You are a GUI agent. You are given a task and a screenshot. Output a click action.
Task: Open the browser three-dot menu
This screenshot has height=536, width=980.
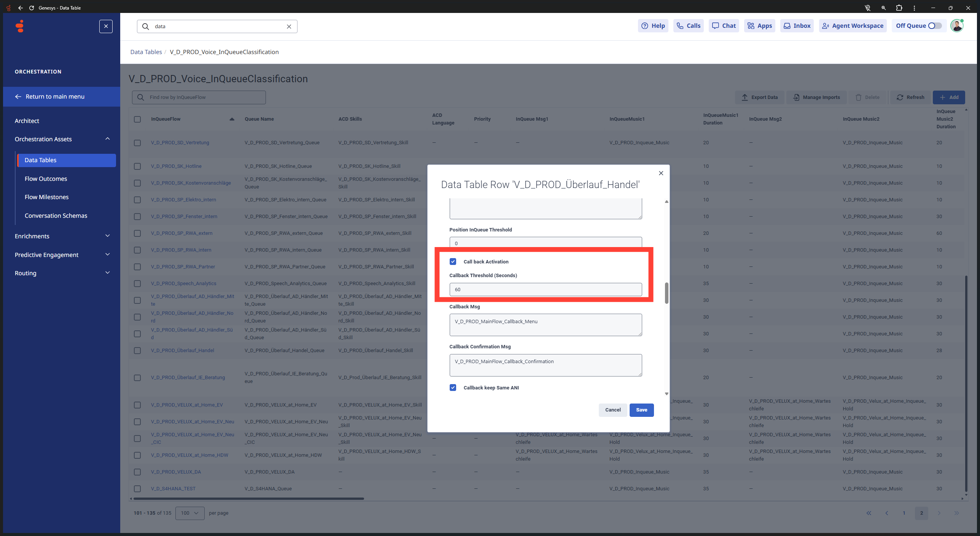tap(914, 8)
